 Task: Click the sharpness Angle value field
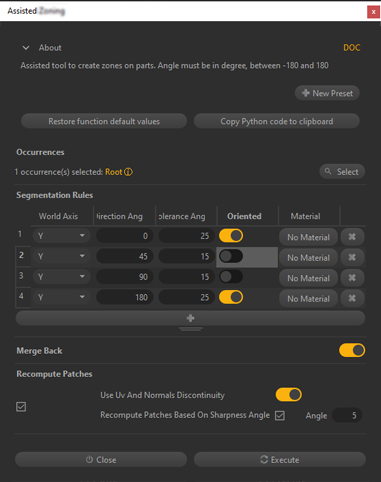click(347, 415)
